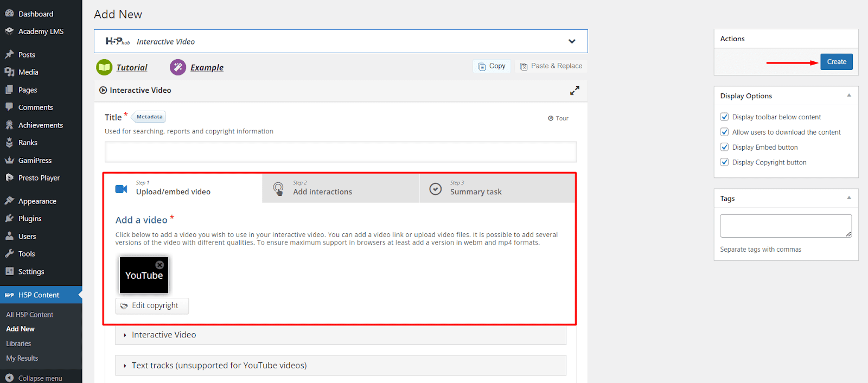Open Academy LMS graduation cap icon
This screenshot has height=383, width=868.
pyautogui.click(x=9, y=31)
